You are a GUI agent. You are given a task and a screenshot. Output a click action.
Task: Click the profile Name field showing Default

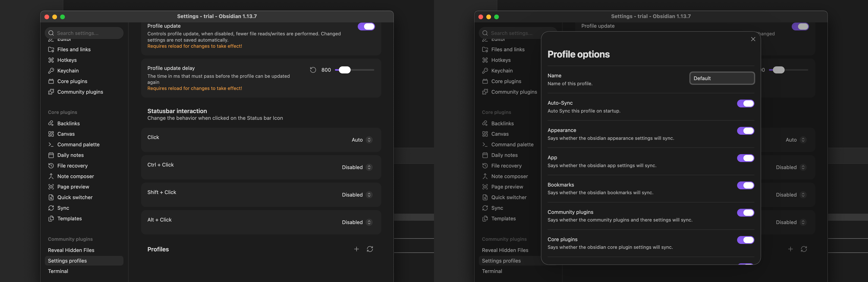click(x=722, y=78)
